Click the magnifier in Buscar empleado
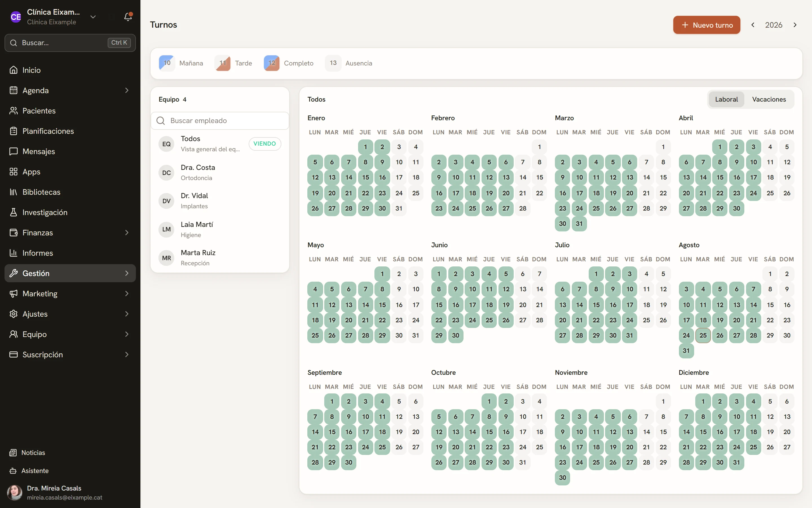812x508 pixels. pyautogui.click(x=161, y=121)
